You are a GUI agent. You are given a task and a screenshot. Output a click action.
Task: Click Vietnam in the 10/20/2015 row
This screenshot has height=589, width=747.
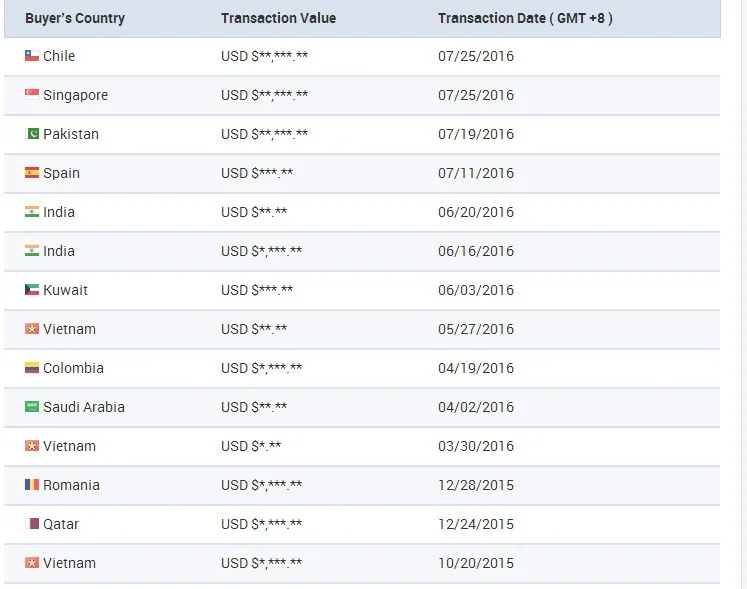click(69, 563)
